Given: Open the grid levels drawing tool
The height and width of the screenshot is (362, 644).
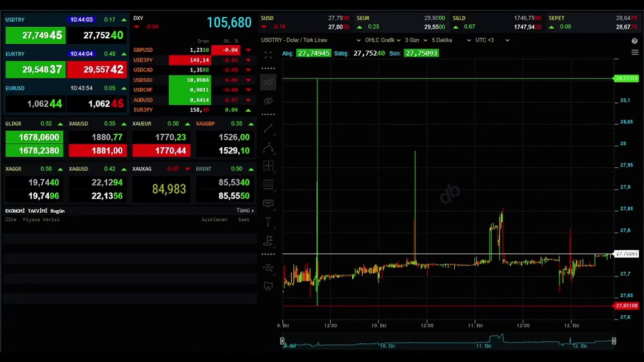Looking at the screenshot, I should click(268, 185).
